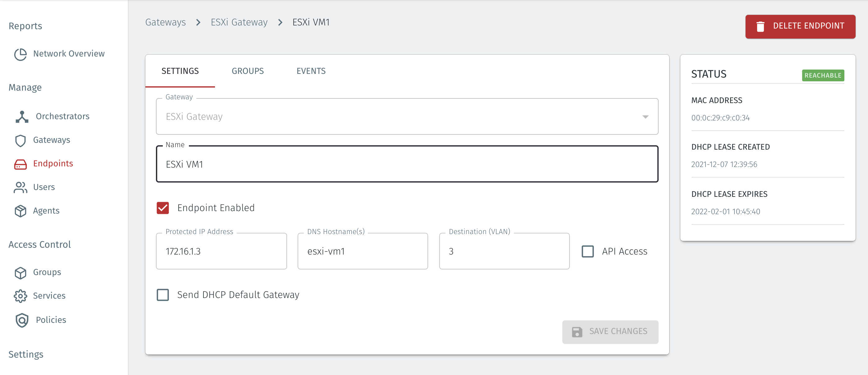The width and height of the screenshot is (868, 375).
Task: Open Policies via shield-target icon
Action: 21,320
